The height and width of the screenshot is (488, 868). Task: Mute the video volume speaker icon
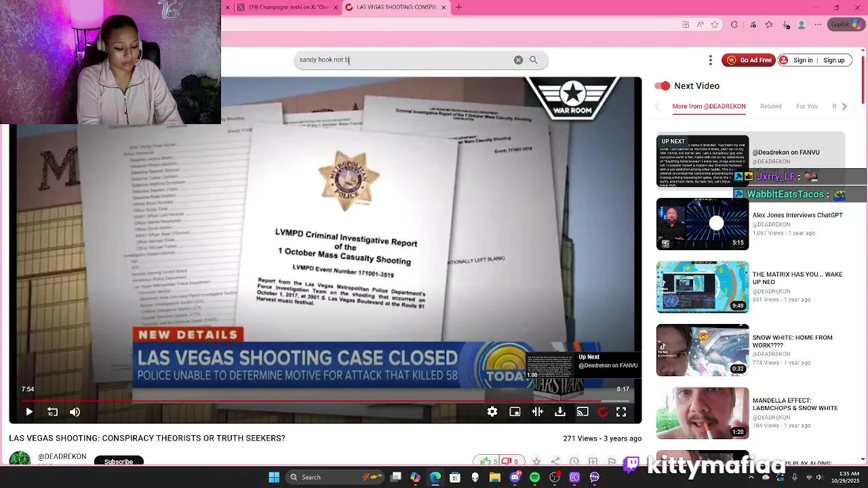coord(75,411)
